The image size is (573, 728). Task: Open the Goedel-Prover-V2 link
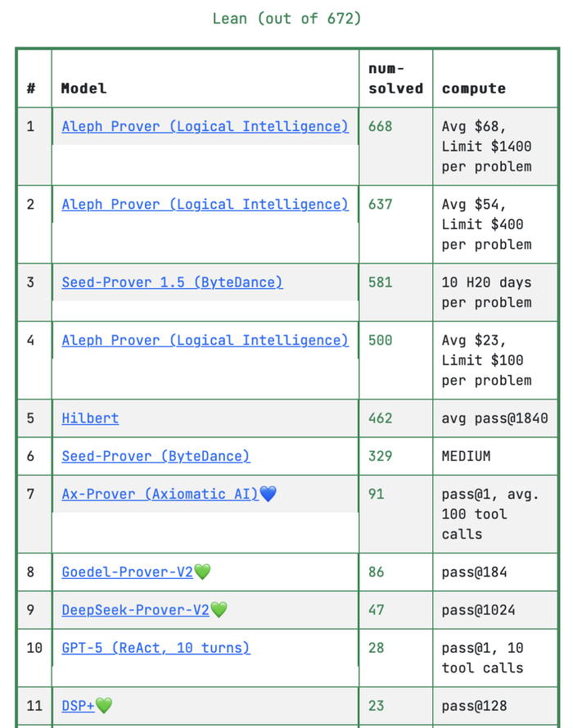tap(127, 572)
